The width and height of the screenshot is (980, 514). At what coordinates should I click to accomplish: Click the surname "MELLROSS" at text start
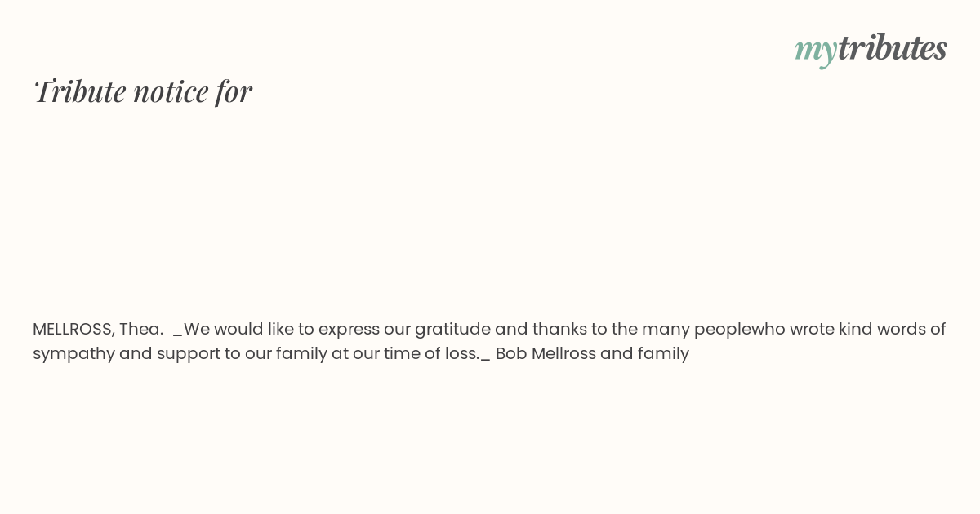click(73, 329)
